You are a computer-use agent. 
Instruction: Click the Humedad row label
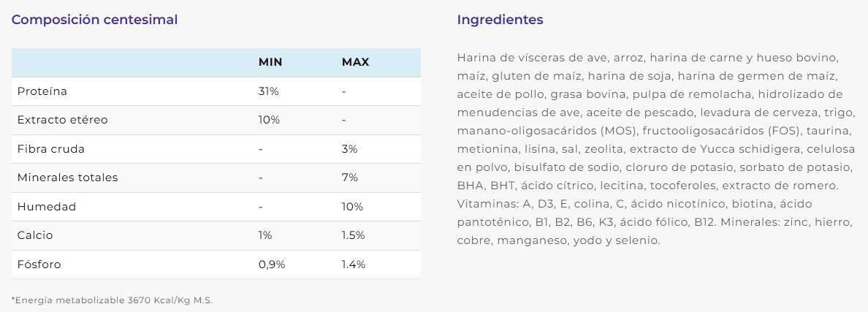click(47, 207)
